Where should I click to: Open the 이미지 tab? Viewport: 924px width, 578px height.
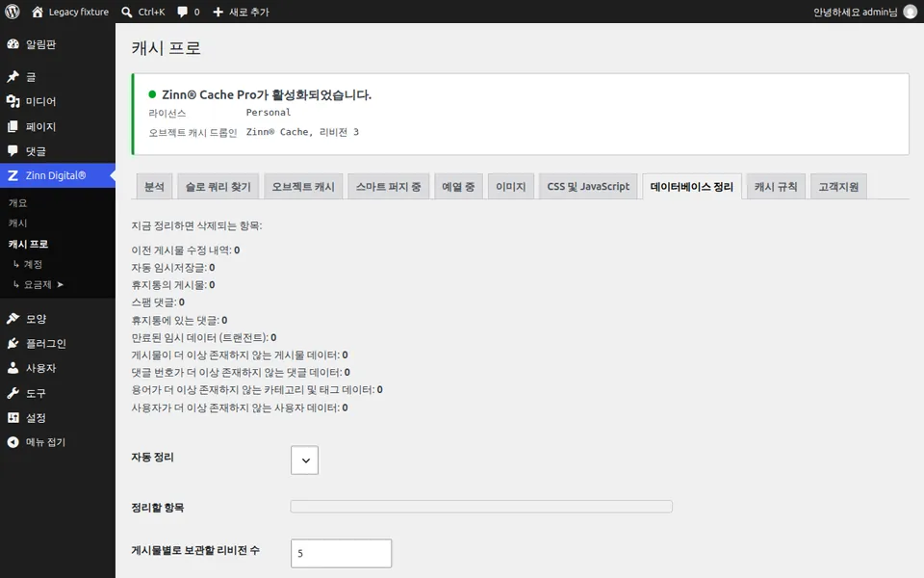[x=510, y=186]
